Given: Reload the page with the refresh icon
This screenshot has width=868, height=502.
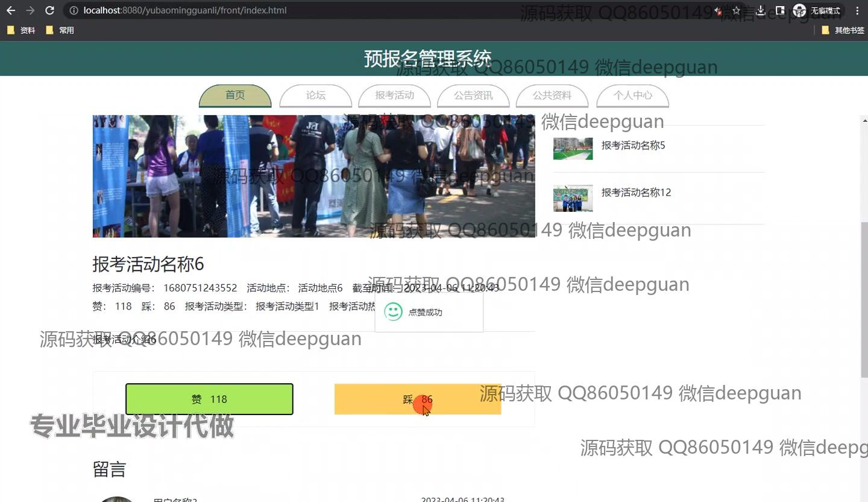Looking at the screenshot, I should [50, 10].
